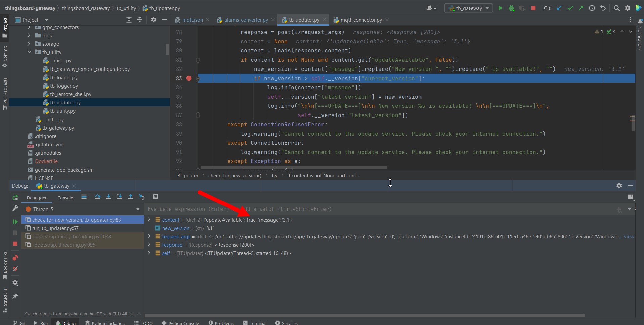This screenshot has height=325, width=644.
Task: View all breakpoints in the debug sidebar
Action: click(x=15, y=258)
